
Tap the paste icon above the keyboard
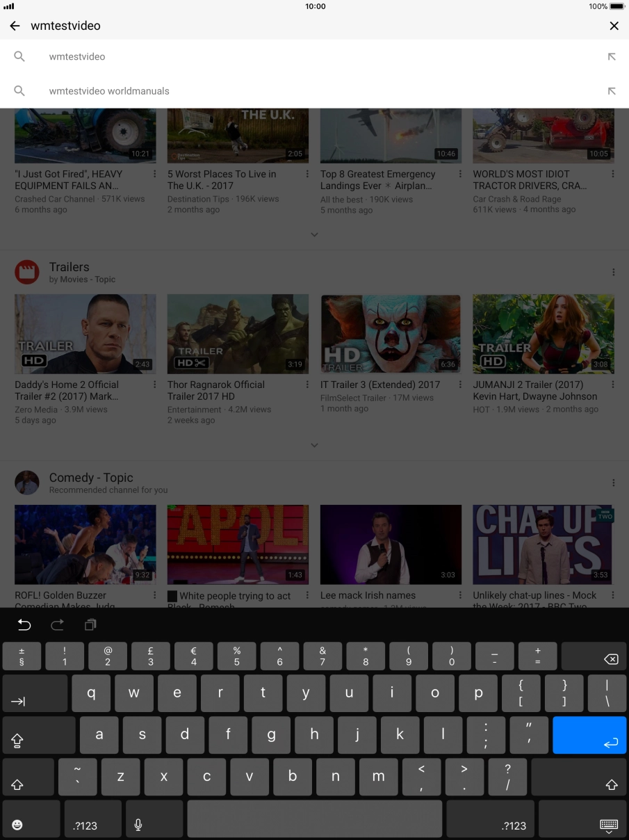(90, 624)
